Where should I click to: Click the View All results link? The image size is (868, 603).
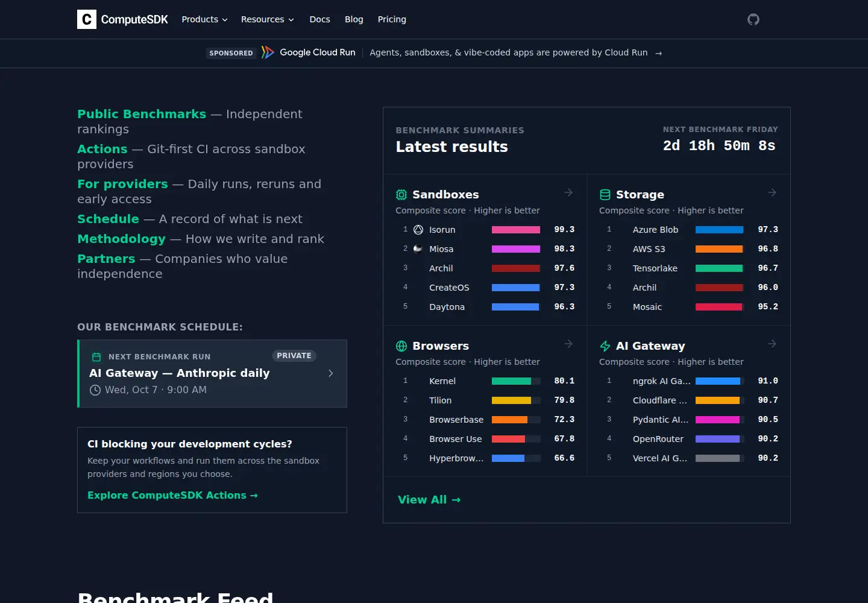[x=429, y=500]
